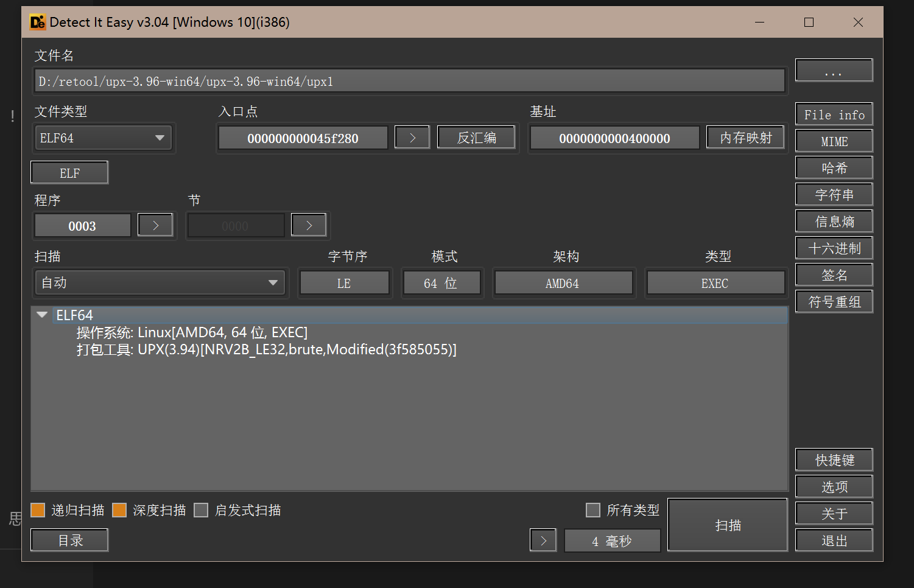Click the large 扫描 scan button
The image size is (914, 588).
[728, 525]
